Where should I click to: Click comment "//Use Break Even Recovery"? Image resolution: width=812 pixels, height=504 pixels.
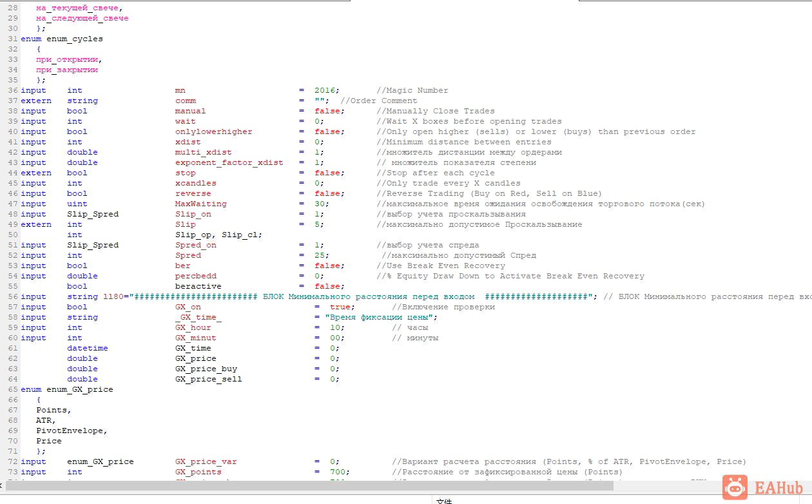pos(441,266)
